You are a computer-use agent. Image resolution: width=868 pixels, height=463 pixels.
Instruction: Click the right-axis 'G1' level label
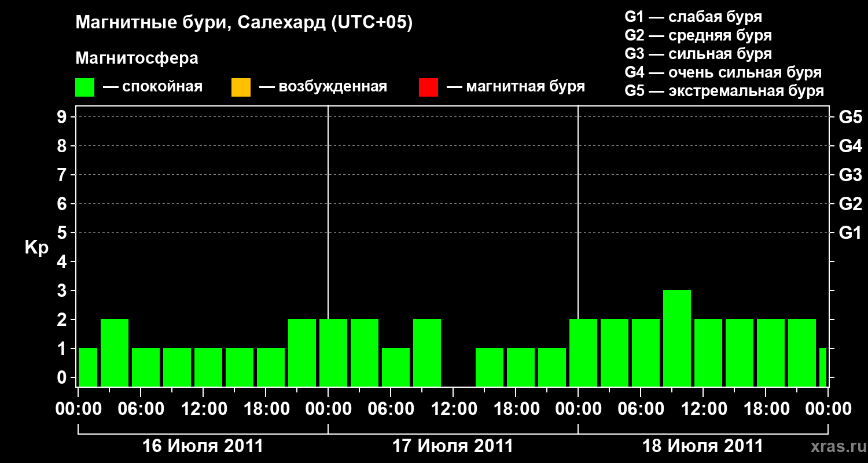pos(851,233)
